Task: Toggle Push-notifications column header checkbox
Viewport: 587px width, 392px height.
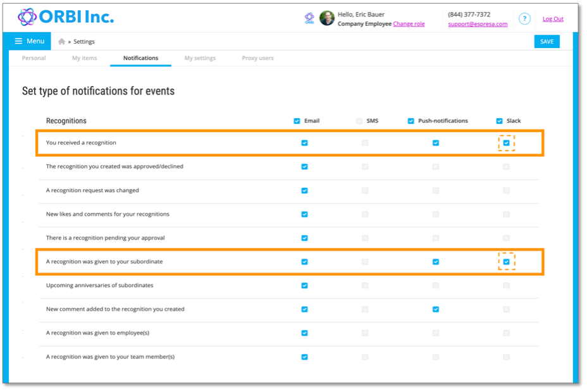Action: tap(411, 121)
